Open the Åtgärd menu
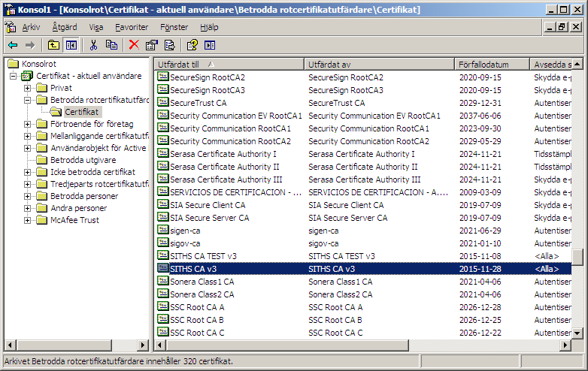Image resolution: width=588 pixels, height=371 pixels. point(65,27)
